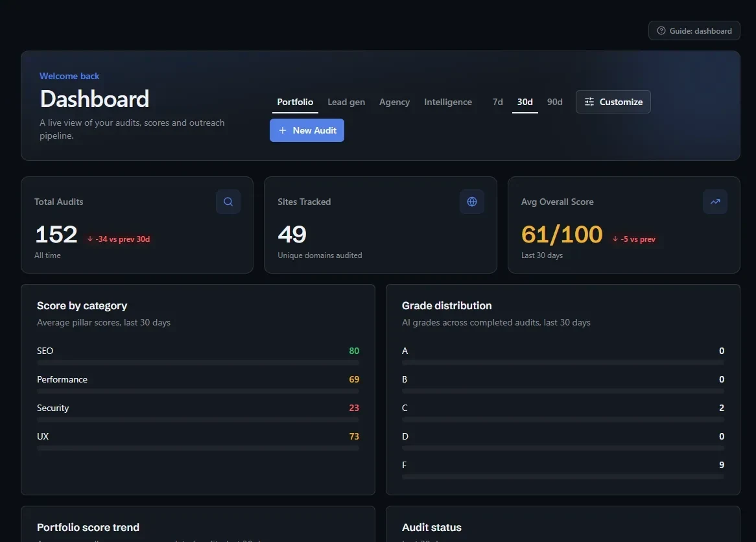756x542 pixels.
Task: Click the '61/100' average score value
Action: pyautogui.click(x=561, y=234)
